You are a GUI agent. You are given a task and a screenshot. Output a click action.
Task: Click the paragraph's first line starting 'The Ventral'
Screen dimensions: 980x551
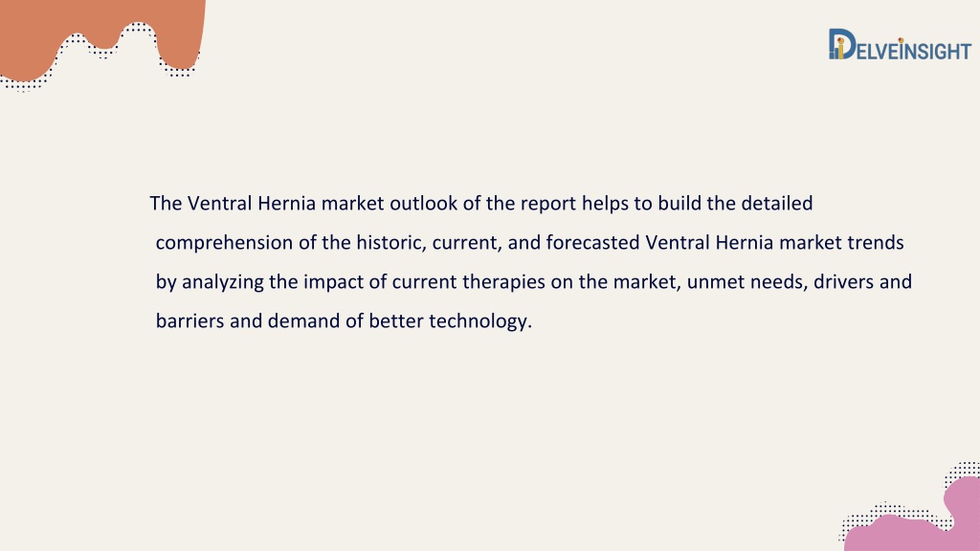click(481, 204)
